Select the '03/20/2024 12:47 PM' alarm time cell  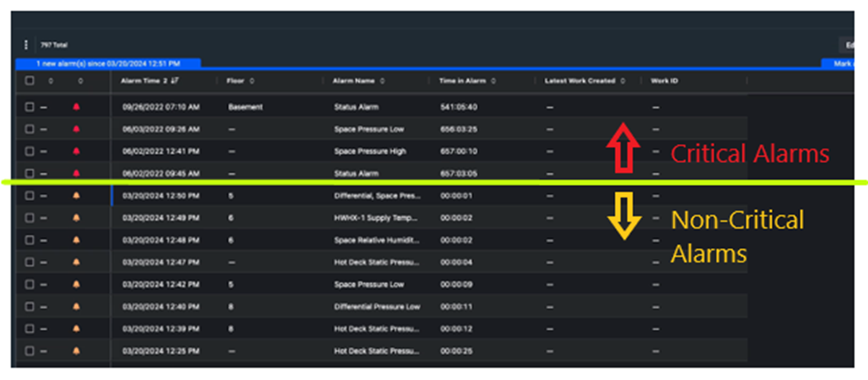(x=160, y=263)
